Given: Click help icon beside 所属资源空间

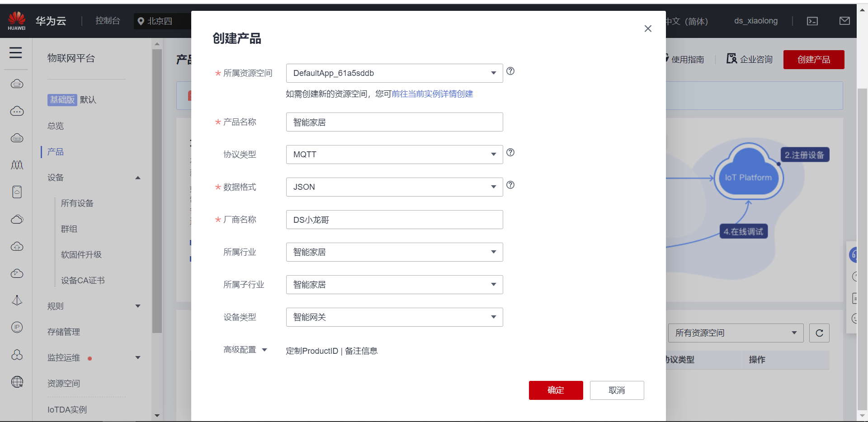Looking at the screenshot, I should [510, 71].
